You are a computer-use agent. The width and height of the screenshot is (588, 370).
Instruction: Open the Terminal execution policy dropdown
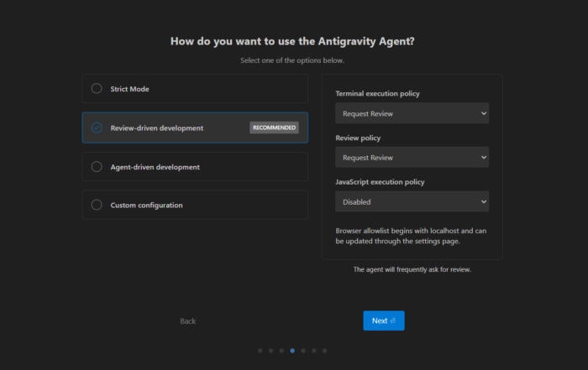[x=412, y=113]
